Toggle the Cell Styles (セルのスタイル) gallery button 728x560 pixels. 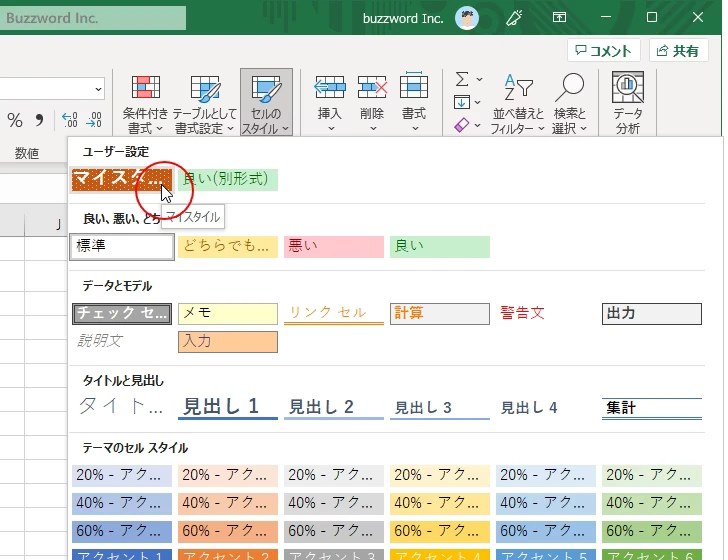click(266, 103)
